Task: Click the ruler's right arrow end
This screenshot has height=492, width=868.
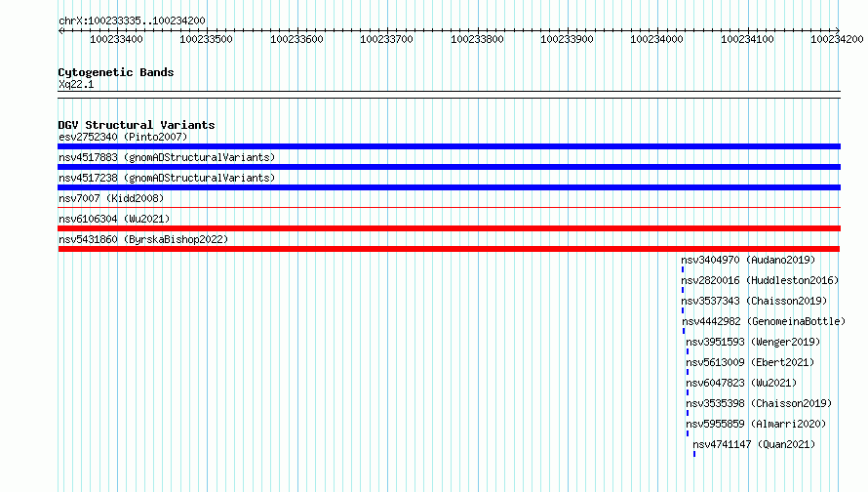Action: 838,30
